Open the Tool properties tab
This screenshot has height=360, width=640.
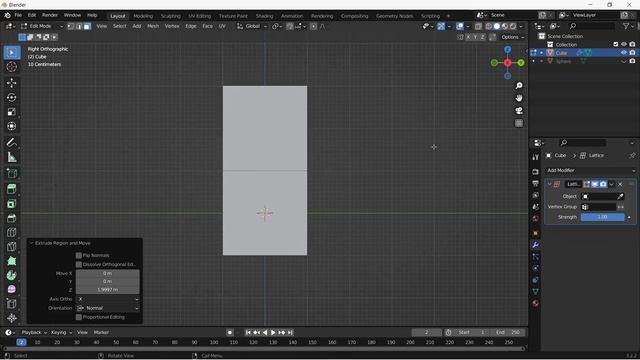(x=536, y=157)
